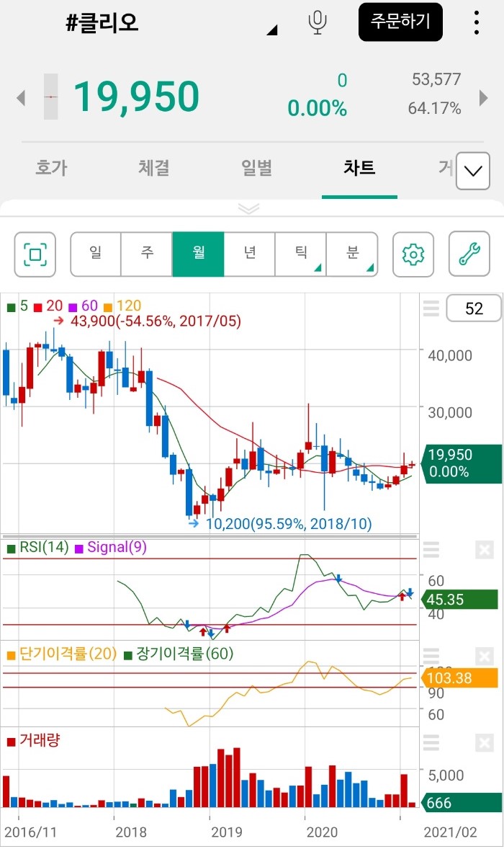Screen dimensions: 504x849
Task: Collapse the header using the double chevron
Action: (x=248, y=208)
